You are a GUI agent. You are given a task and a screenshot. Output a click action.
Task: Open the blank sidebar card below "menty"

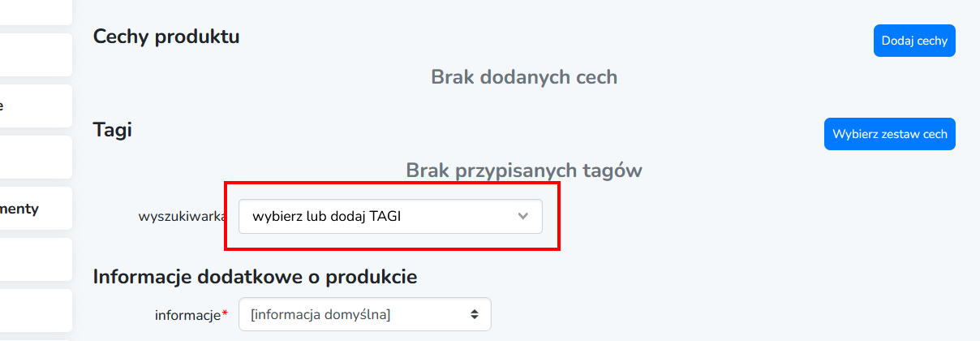36,260
